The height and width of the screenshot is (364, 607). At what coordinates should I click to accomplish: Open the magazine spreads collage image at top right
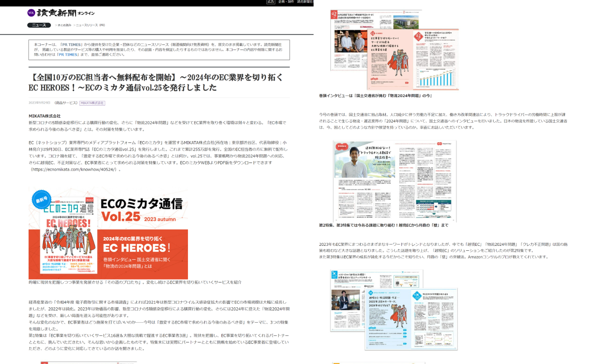pyautogui.click(x=394, y=49)
